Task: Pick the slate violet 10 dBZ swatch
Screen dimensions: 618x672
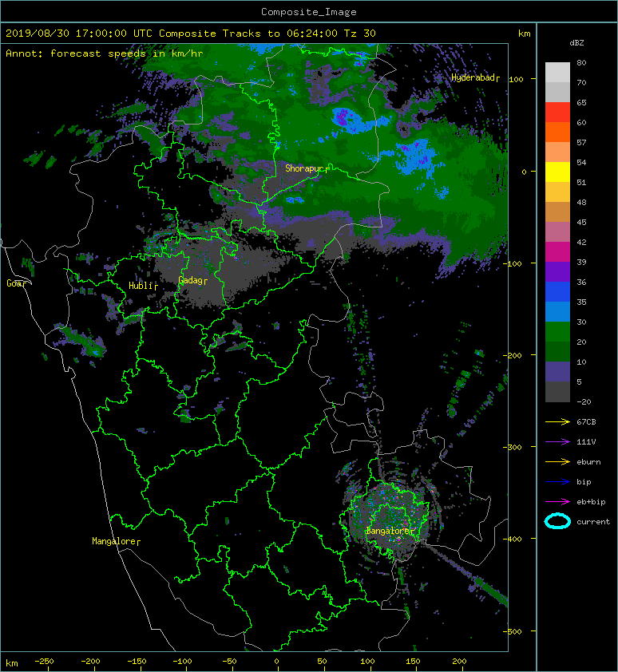Action: (557, 372)
